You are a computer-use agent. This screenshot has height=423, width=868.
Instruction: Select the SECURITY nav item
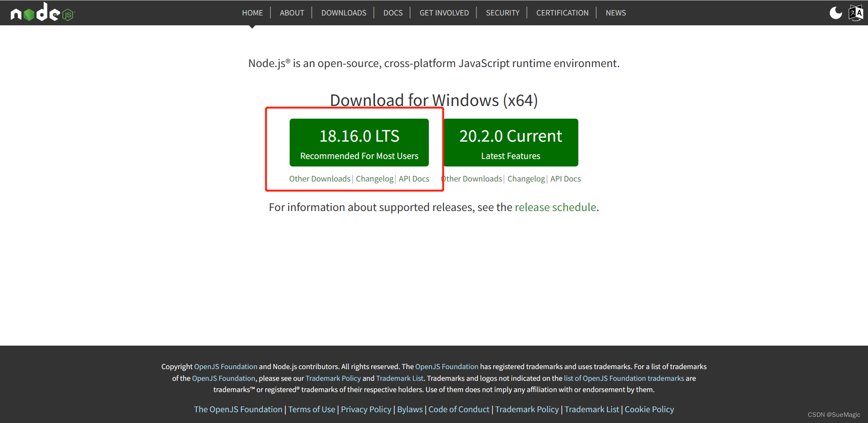tap(502, 13)
